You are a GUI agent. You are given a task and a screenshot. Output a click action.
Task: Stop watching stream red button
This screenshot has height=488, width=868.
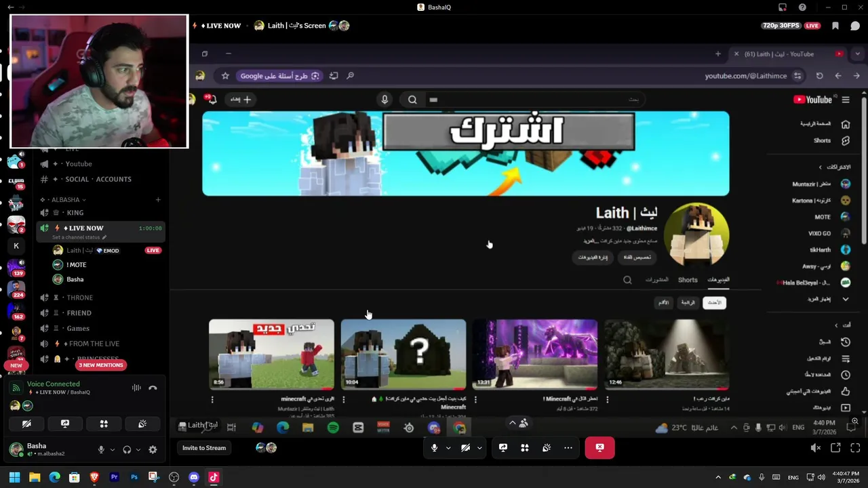tap(599, 447)
